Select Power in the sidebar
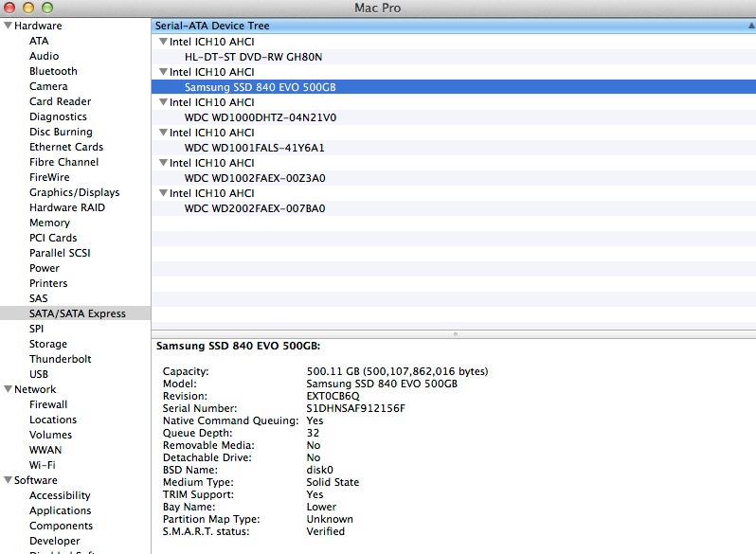 pyautogui.click(x=45, y=268)
